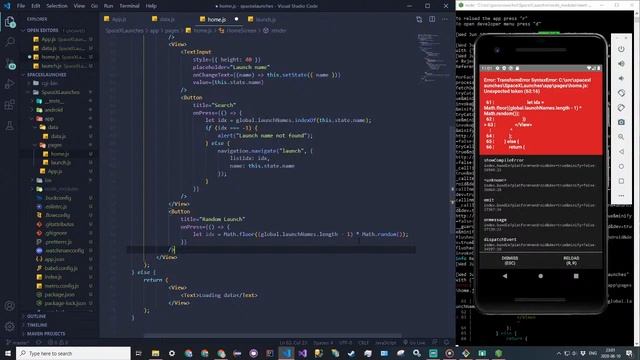Image resolution: width=640 pixels, height=360 pixels.
Task: Switch to the launch.js editor tab
Action: 266,19
